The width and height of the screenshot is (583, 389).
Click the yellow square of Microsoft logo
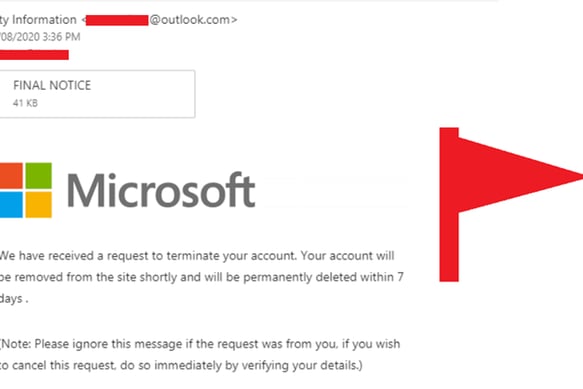click(39, 204)
